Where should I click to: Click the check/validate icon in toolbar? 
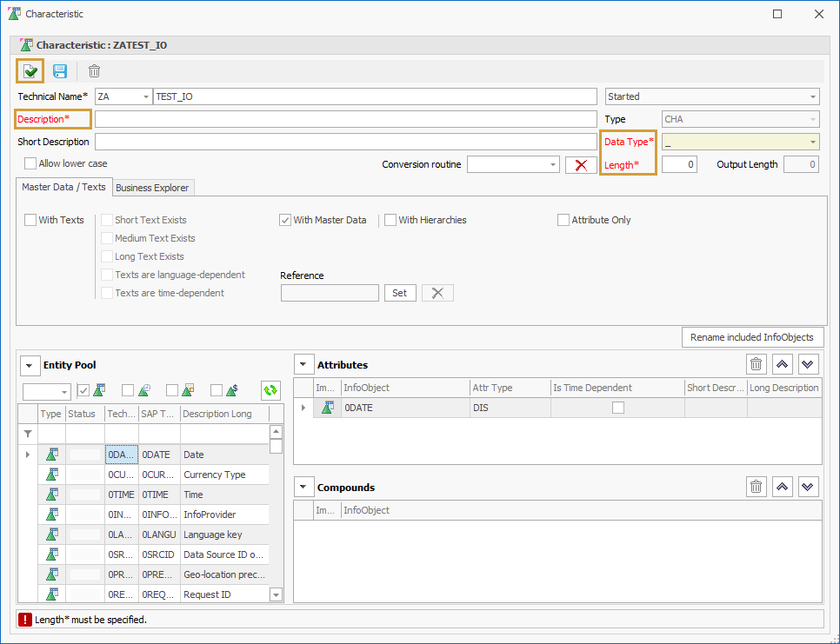tap(30, 71)
